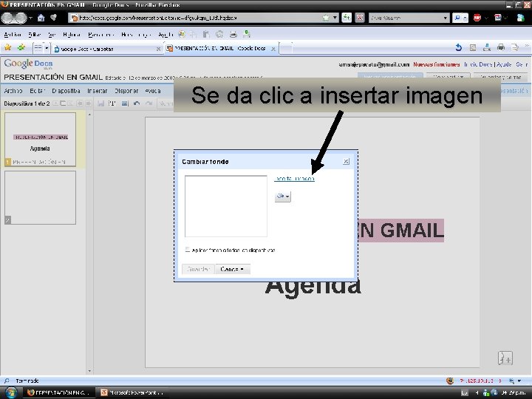Screen dimensions: 532x399
Task: Open the Insertar menu in Google Docs
Action: [97, 91]
